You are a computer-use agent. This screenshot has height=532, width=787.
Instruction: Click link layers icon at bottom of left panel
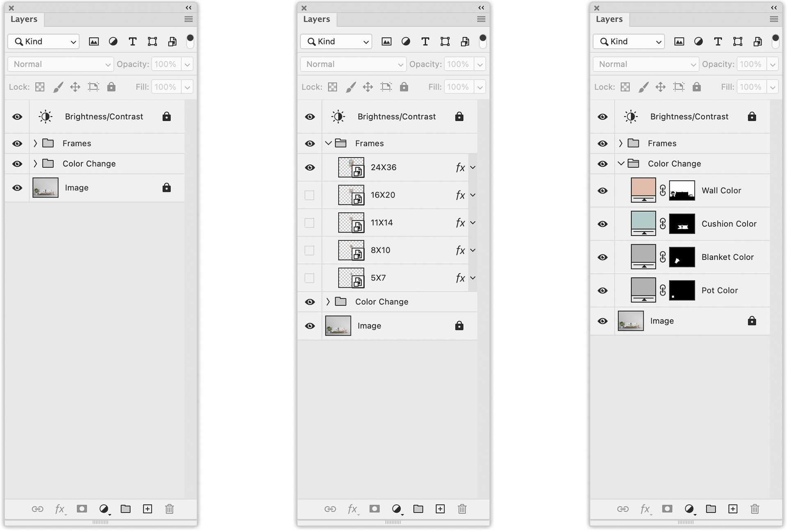[37, 509]
